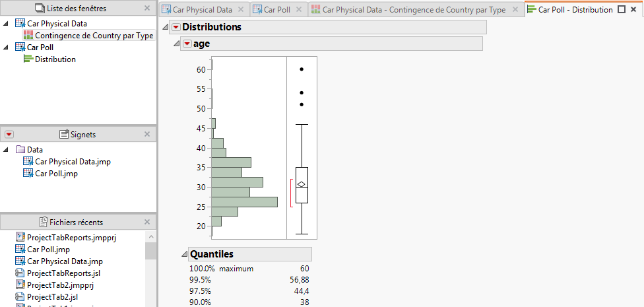This screenshot has width=644, height=307.
Task: Open the age red triangle menu
Action: [x=187, y=44]
